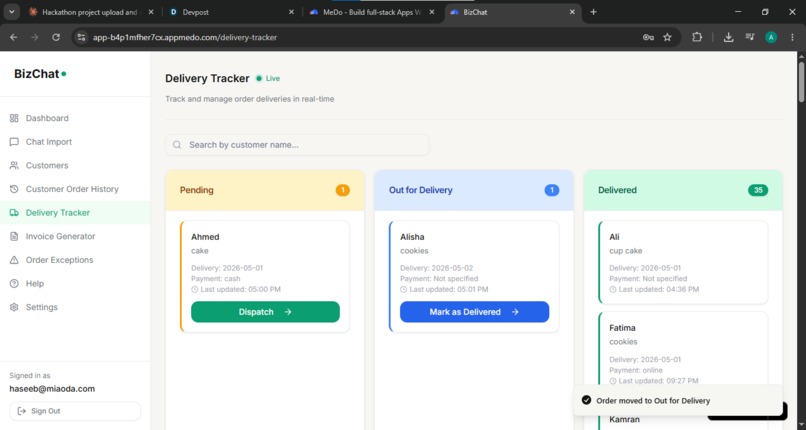The width and height of the screenshot is (806, 430).
Task: Click the Chat Import speech bubble icon
Action: (14, 142)
